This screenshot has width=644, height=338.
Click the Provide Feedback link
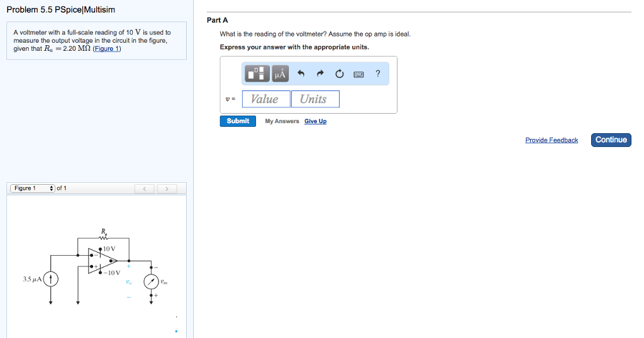tap(551, 140)
